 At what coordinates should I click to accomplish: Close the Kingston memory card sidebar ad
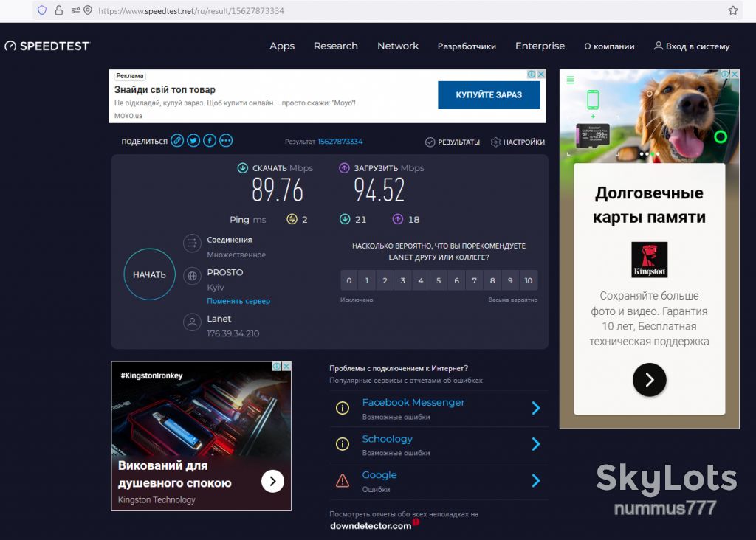click(735, 74)
